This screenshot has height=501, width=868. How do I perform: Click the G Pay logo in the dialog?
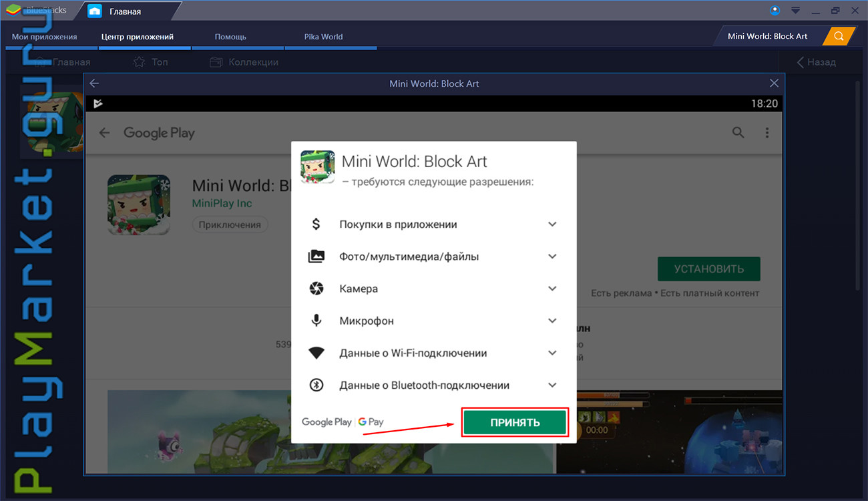click(371, 422)
